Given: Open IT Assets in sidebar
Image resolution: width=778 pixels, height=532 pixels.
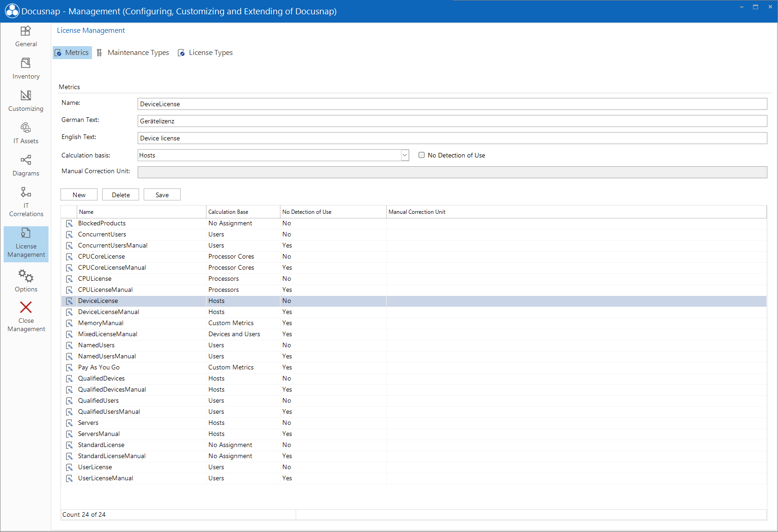Looking at the screenshot, I should [26, 133].
